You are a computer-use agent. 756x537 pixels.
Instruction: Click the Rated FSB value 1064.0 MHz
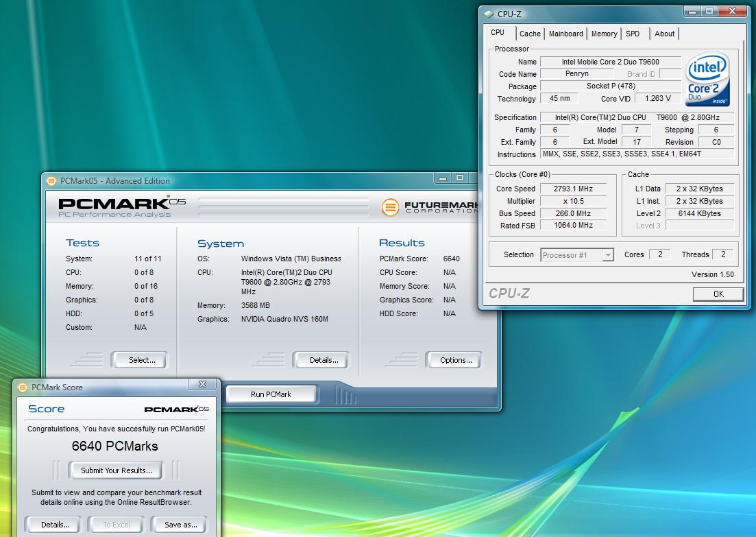573,226
